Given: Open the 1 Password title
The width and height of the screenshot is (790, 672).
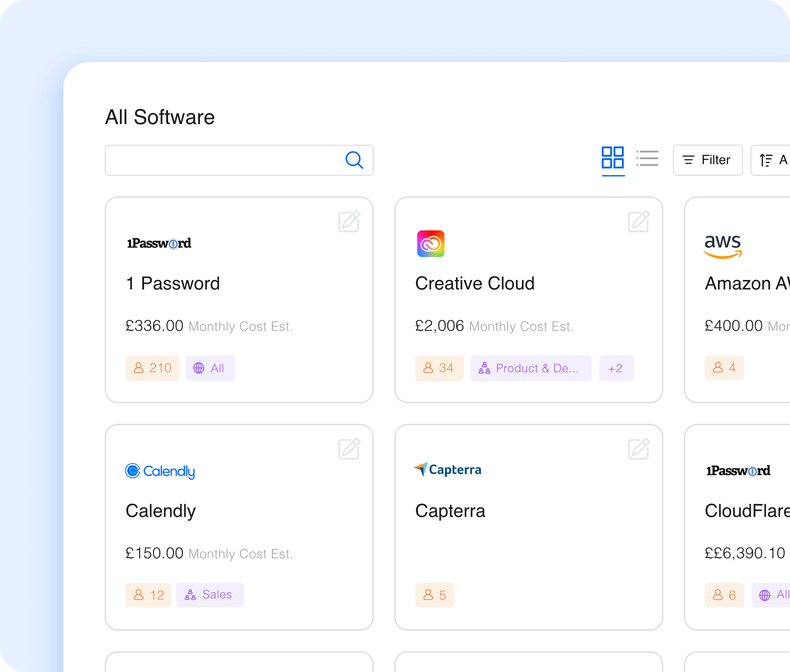Looking at the screenshot, I should pyautogui.click(x=173, y=283).
